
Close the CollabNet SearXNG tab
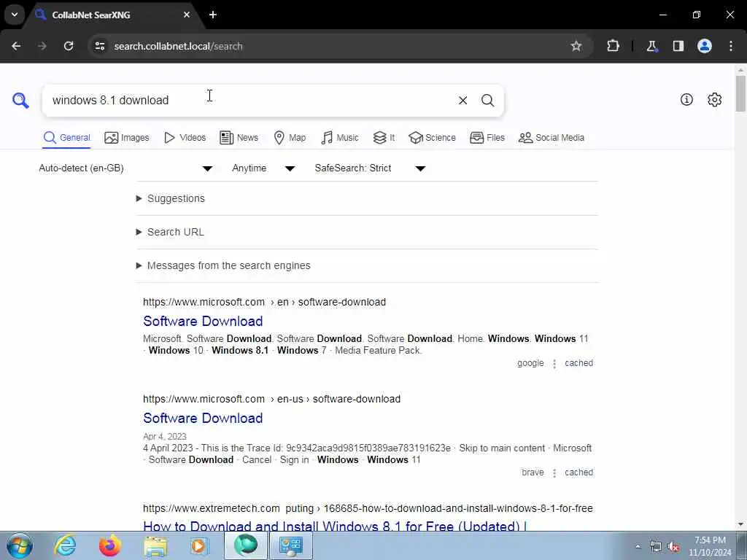[187, 15]
